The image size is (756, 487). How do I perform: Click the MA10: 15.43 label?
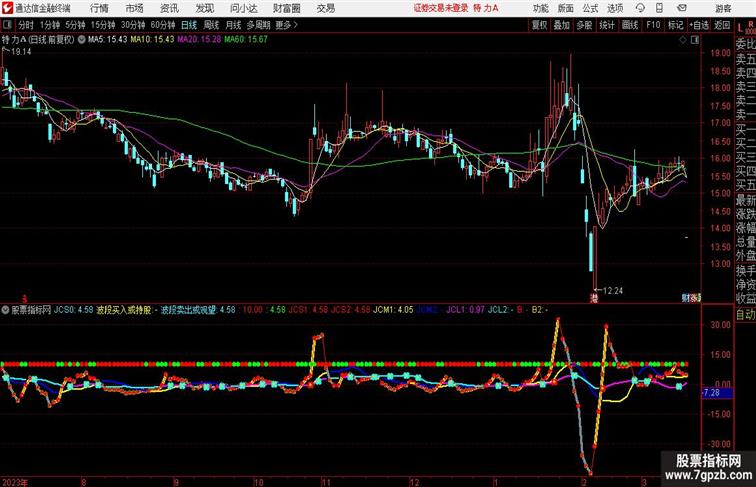[152, 40]
